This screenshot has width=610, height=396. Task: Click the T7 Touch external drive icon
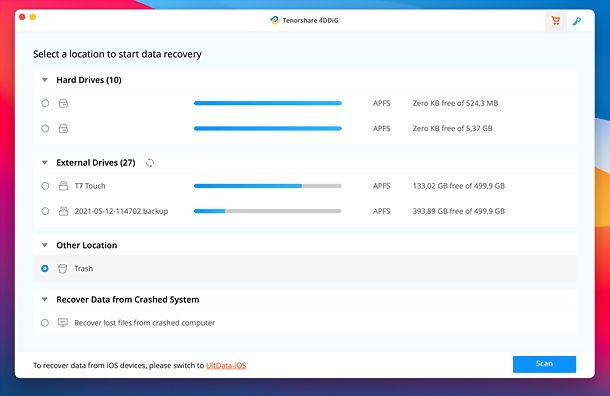click(x=63, y=186)
